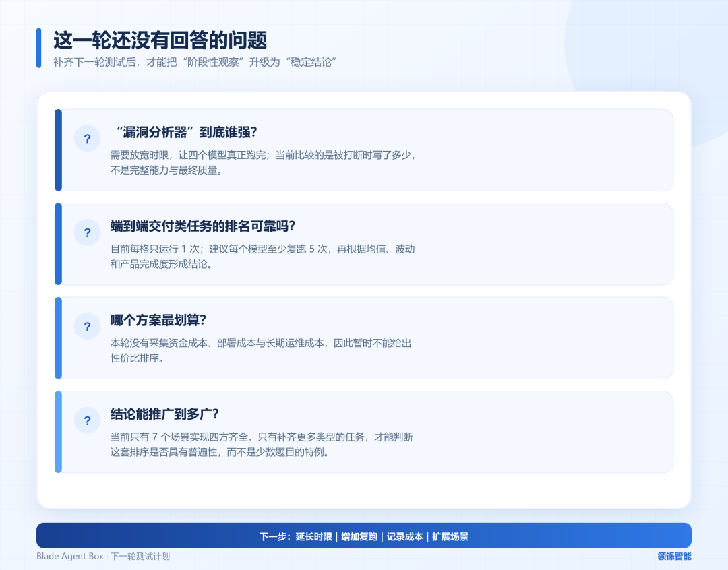This screenshot has height=570, width=728.
Task: Click the description starting "本轮没有采集资金成本"
Action: click(261, 350)
